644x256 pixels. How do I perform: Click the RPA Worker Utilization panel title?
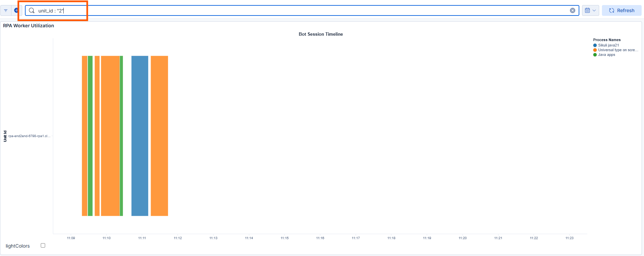point(29,26)
